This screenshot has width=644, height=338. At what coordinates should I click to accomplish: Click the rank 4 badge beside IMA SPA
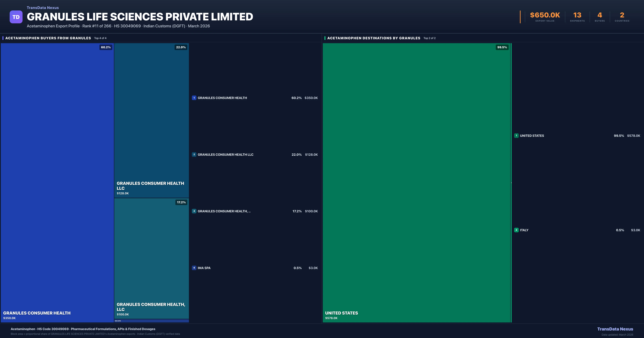(194, 268)
